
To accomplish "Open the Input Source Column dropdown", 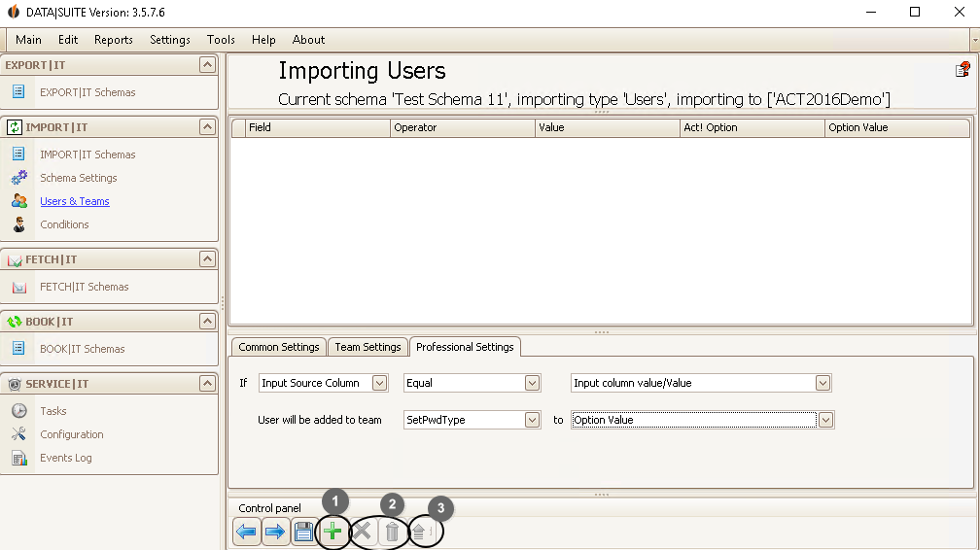I will point(379,383).
